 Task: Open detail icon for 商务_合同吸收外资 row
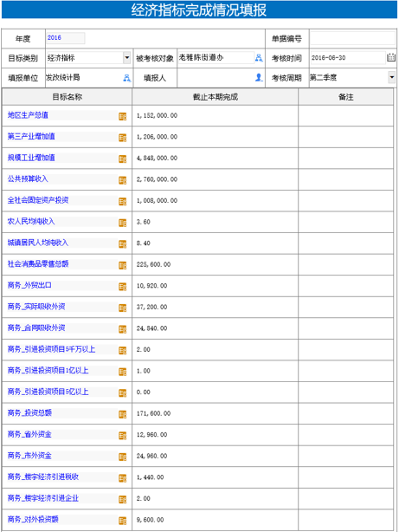click(122, 329)
